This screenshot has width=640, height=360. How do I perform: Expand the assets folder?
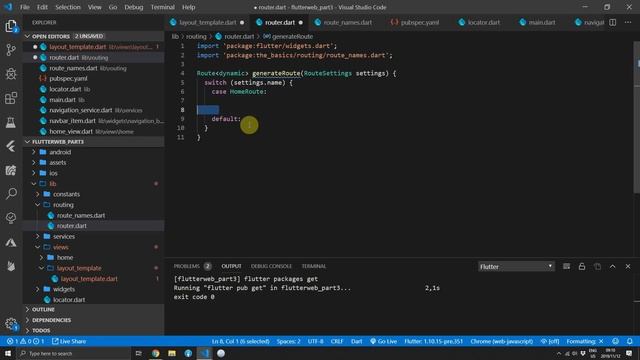tap(93, 162)
